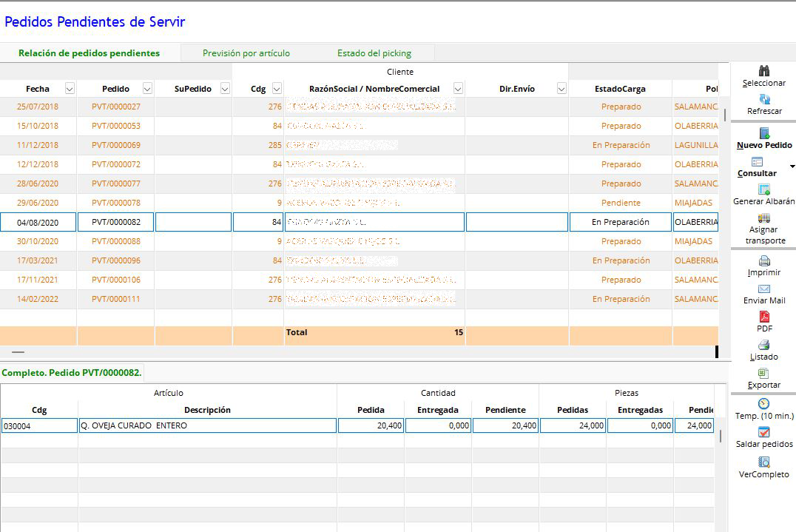Click the orders grid vertical scrollbar
This screenshot has width=796, height=532.
(725, 114)
